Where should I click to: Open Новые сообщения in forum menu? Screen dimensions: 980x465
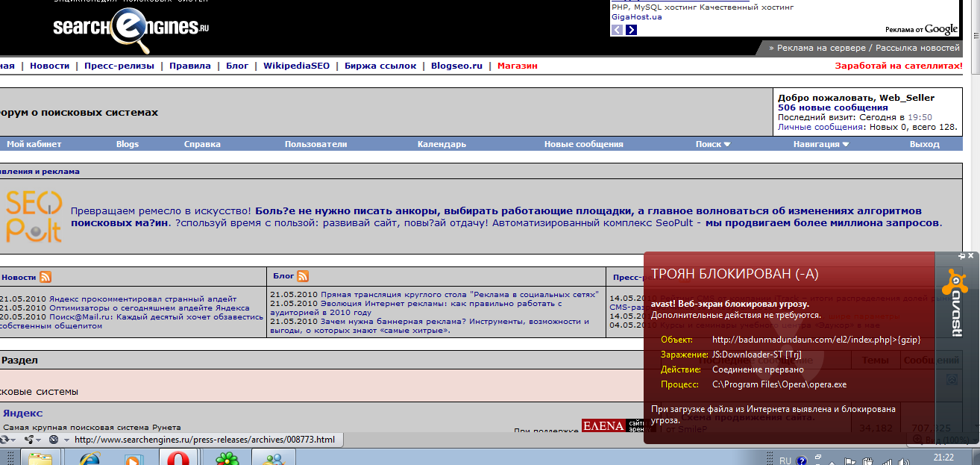click(583, 144)
